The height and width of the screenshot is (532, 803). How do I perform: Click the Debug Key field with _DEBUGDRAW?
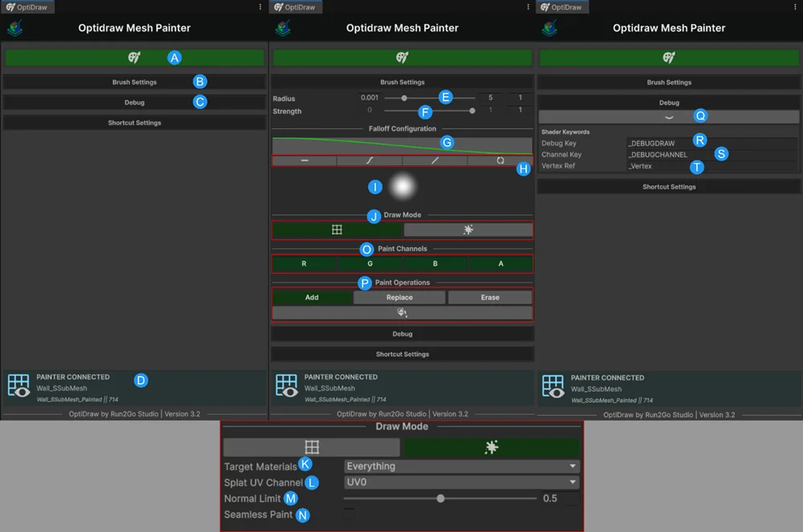pyautogui.click(x=712, y=144)
